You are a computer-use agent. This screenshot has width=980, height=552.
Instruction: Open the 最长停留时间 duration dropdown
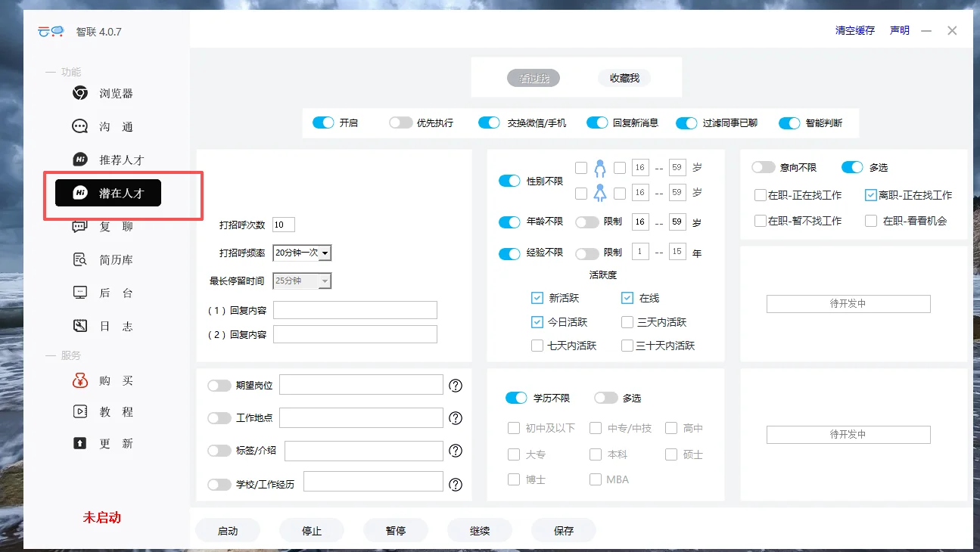tap(301, 281)
